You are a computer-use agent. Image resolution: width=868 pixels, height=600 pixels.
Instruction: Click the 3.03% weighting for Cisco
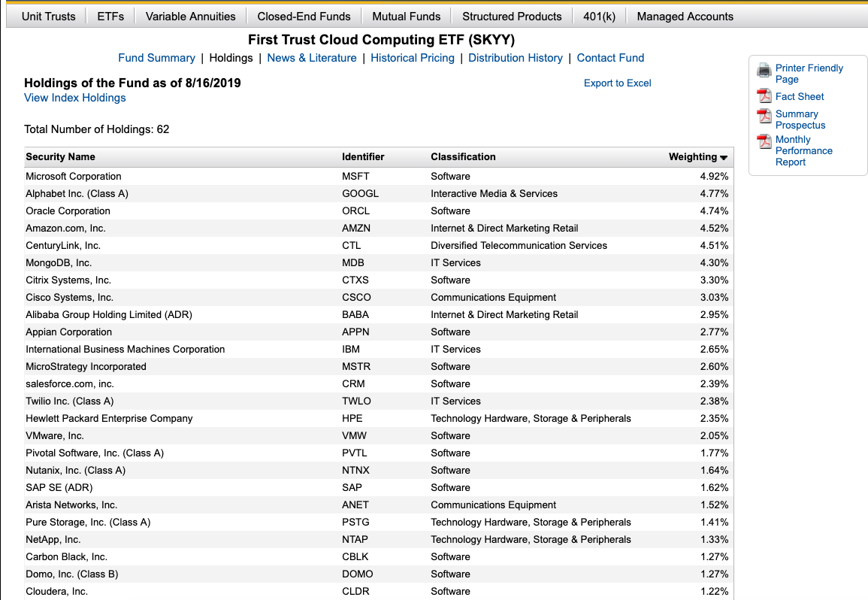(714, 298)
